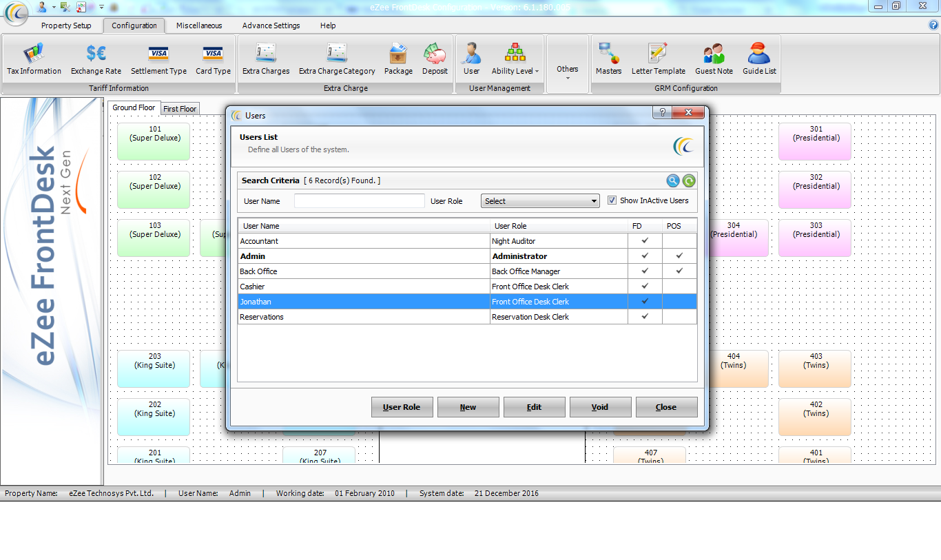Open the quick access toolbar customize arrow
The image size is (941, 560).
pos(101,6)
